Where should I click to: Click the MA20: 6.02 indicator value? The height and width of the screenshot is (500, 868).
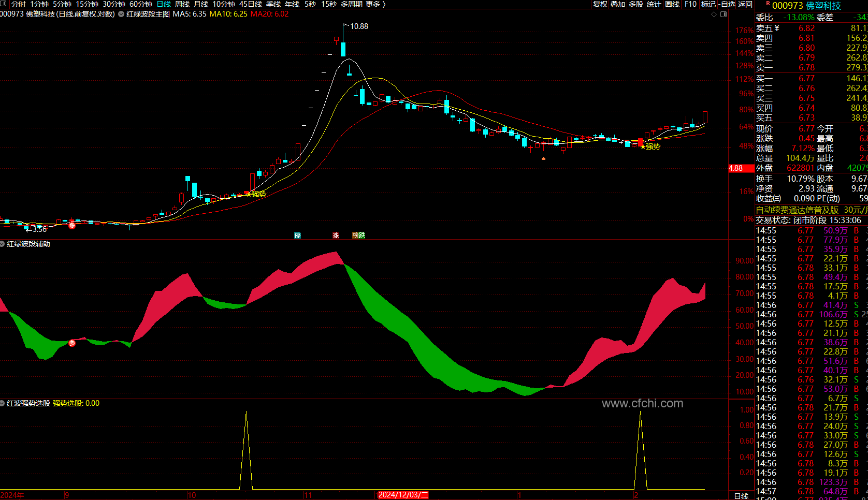coord(269,14)
